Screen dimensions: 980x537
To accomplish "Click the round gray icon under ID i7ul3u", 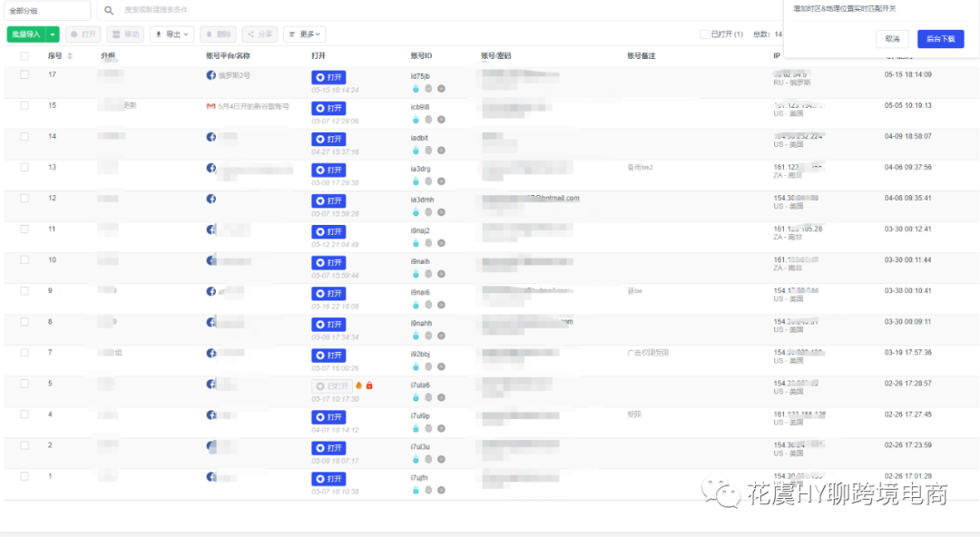I will coord(441,460).
